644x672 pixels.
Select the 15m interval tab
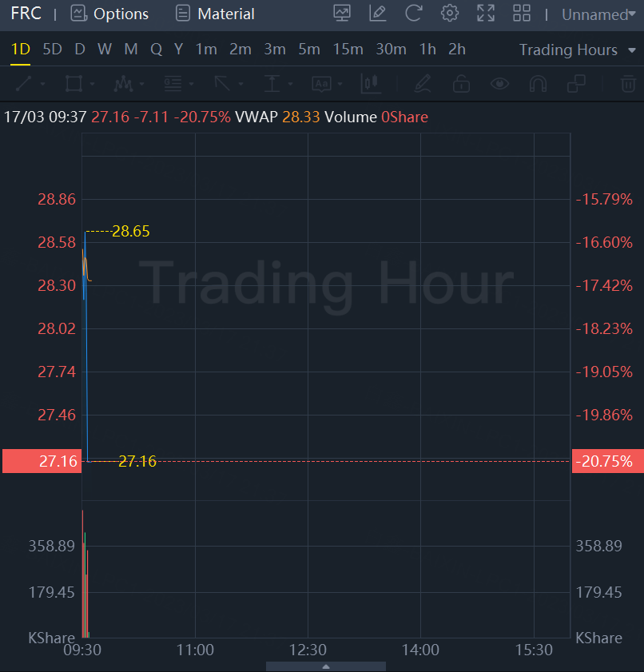point(348,50)
